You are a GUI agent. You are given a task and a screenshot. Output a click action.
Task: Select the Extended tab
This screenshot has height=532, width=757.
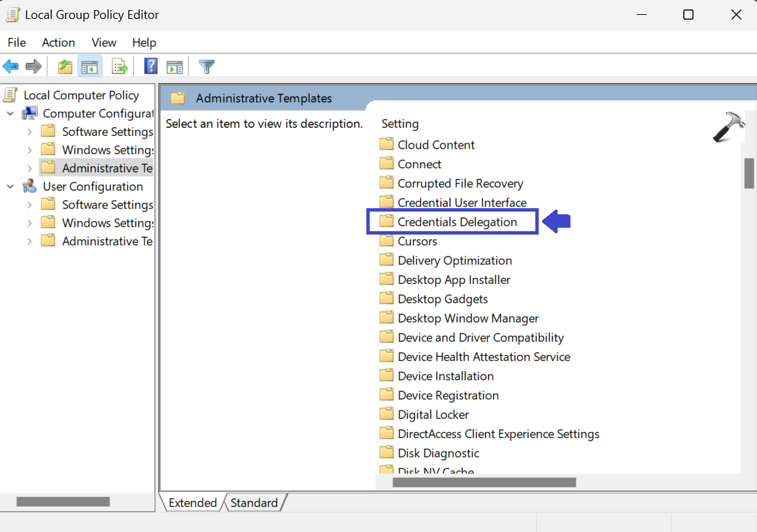pyautogui.click(x=192, y=503)
